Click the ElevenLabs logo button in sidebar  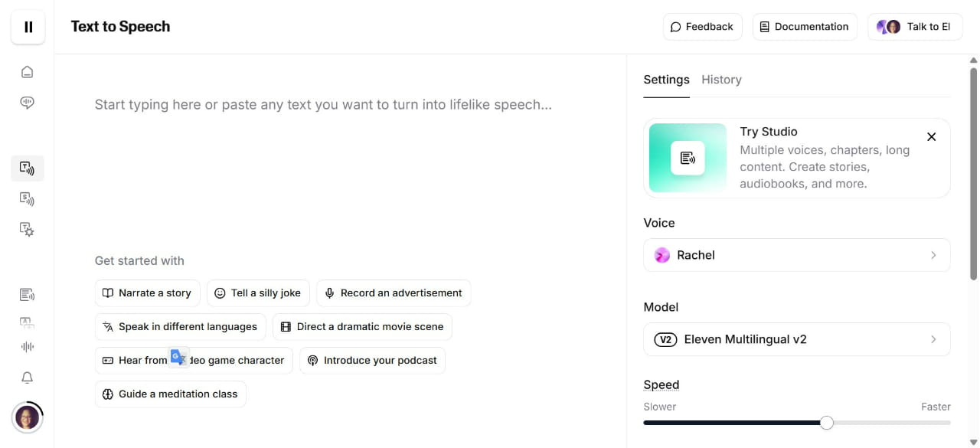(28, 27)
